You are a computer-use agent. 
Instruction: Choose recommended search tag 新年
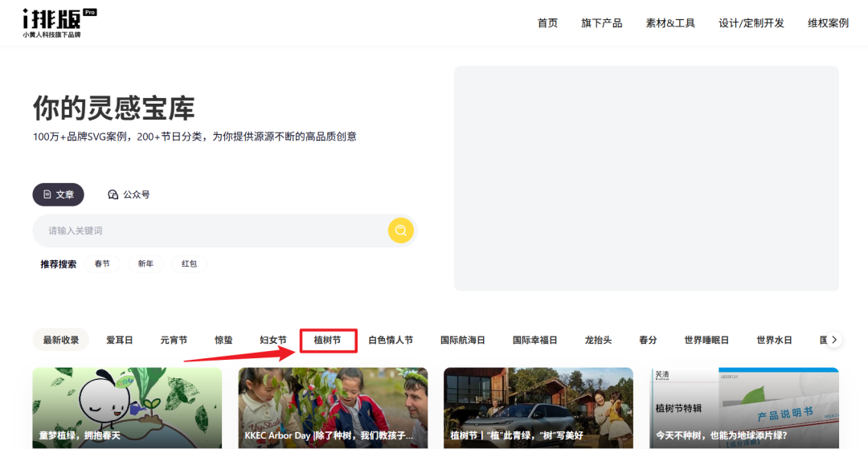[x=145, y=264]
